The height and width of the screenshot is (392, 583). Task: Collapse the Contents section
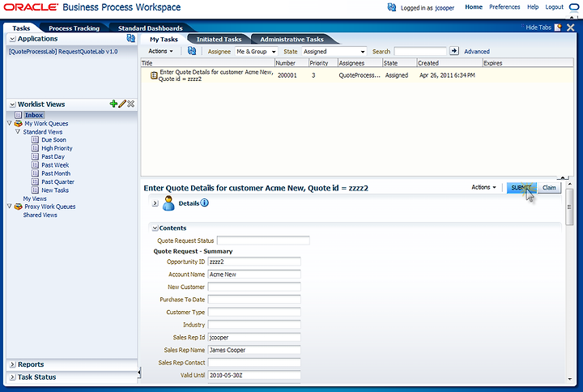tap(155, 228)
